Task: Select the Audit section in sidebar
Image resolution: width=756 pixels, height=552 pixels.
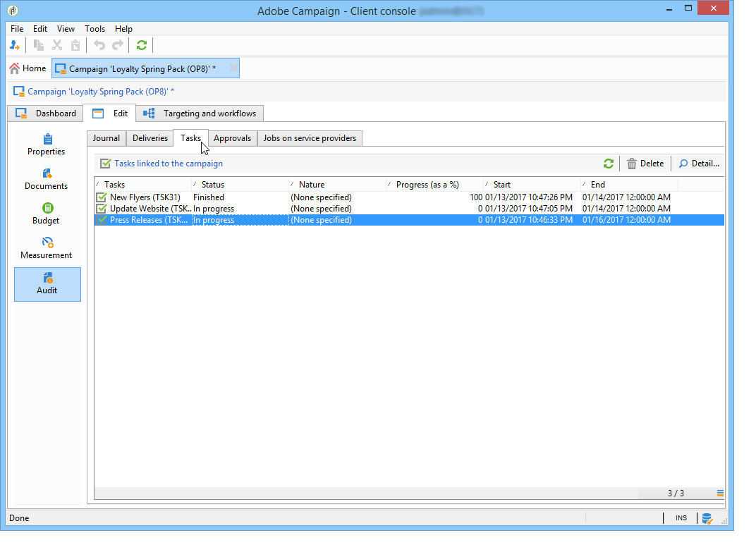Action: point(47,284)
